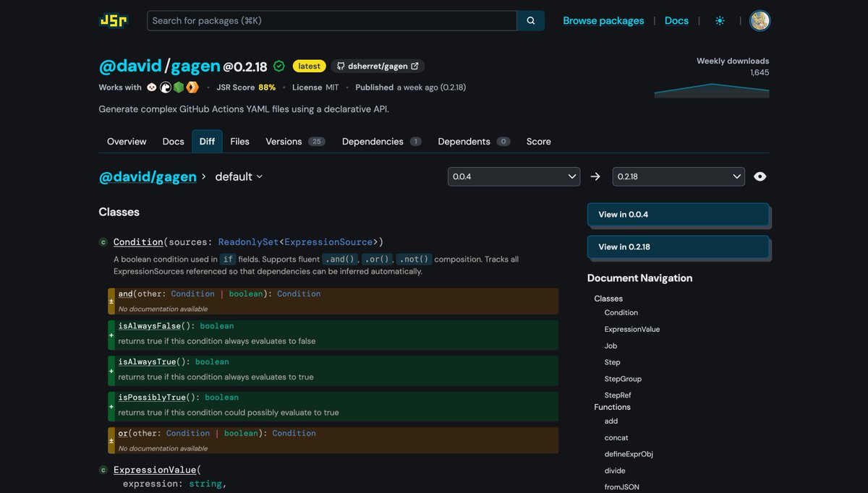
Task: Open the ExpressionValue class heading link
Action: 155,470
